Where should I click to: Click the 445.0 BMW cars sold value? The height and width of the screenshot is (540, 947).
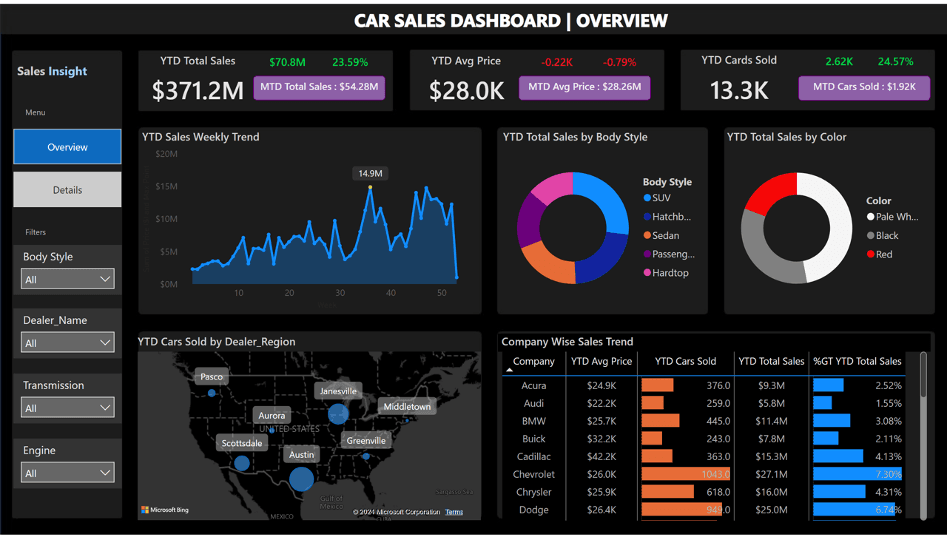tap(719, 421)
